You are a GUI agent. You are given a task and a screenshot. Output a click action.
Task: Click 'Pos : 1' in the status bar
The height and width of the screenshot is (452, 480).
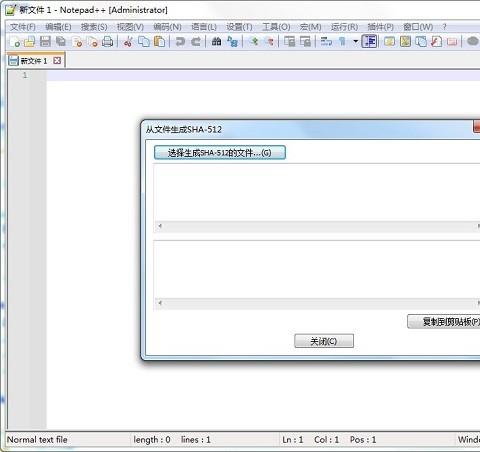pos(363,440)
